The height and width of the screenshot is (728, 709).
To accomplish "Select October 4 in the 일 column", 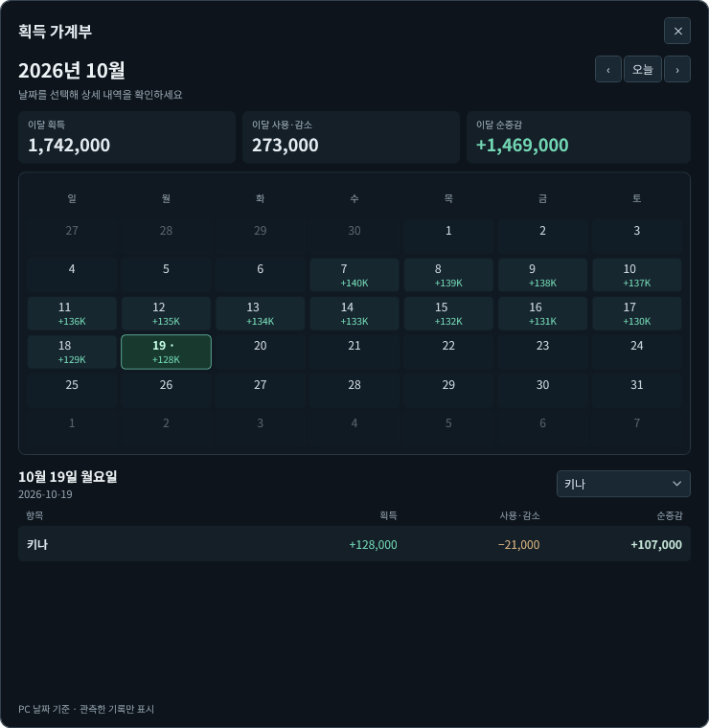I will (x=72, y=275).
